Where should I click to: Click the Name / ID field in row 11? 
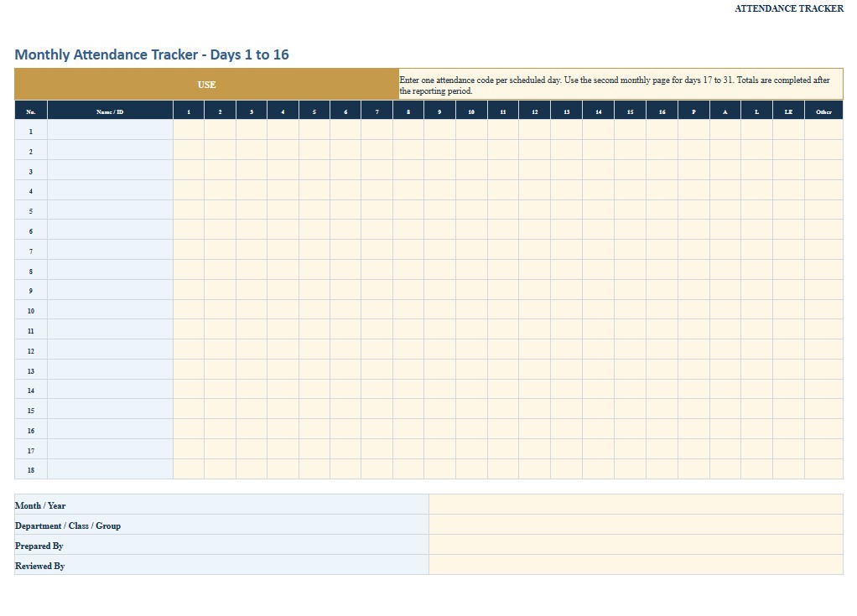(110, 330)
